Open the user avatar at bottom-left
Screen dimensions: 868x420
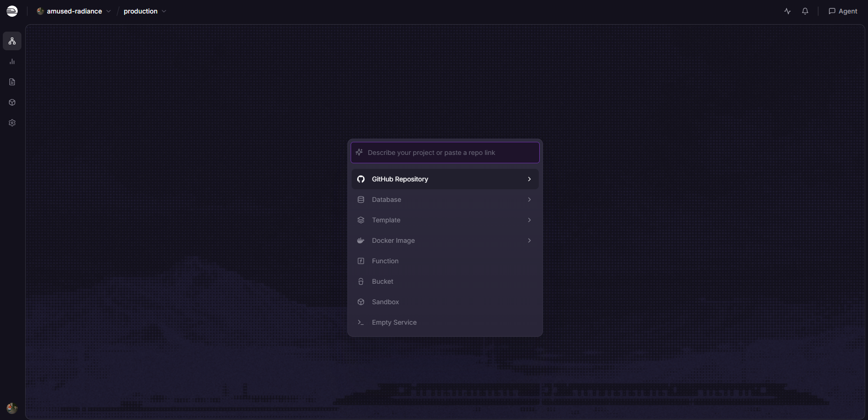pyautogui.click(x=12, y=408)
